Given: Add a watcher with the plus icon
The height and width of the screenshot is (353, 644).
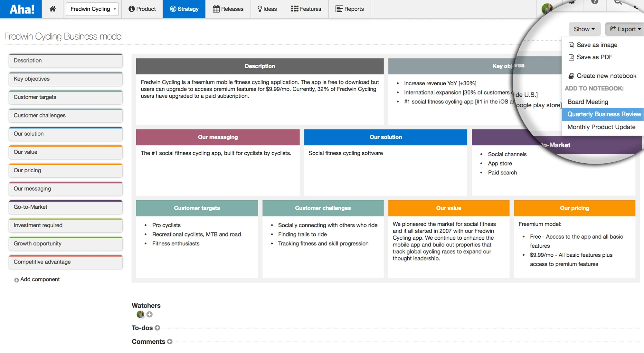Looking at the screenshot, I should click(x=149, y=314).
